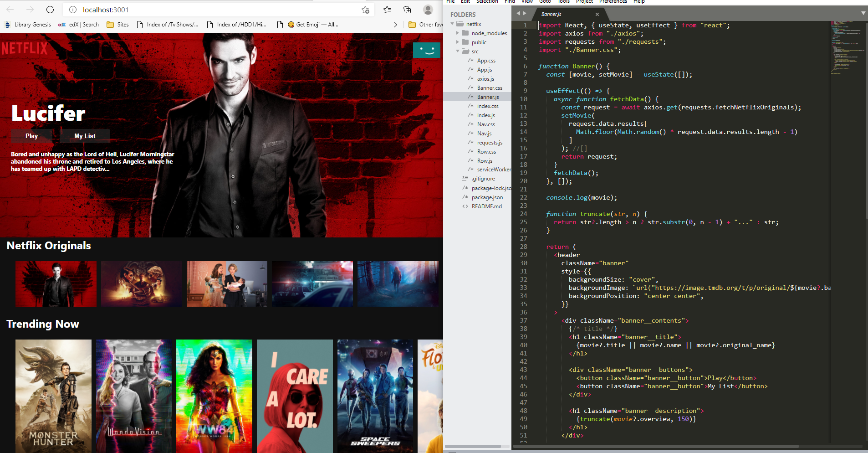
Task: Open Wonder Woman 1984 thumbnail in Trending Now
Action: 214,396
